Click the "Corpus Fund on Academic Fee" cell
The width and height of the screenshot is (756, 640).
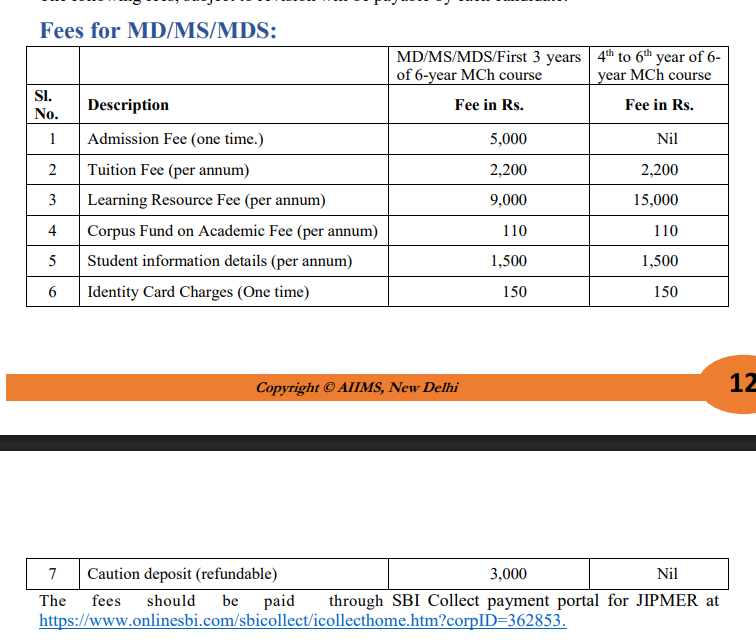click(232, 231)
